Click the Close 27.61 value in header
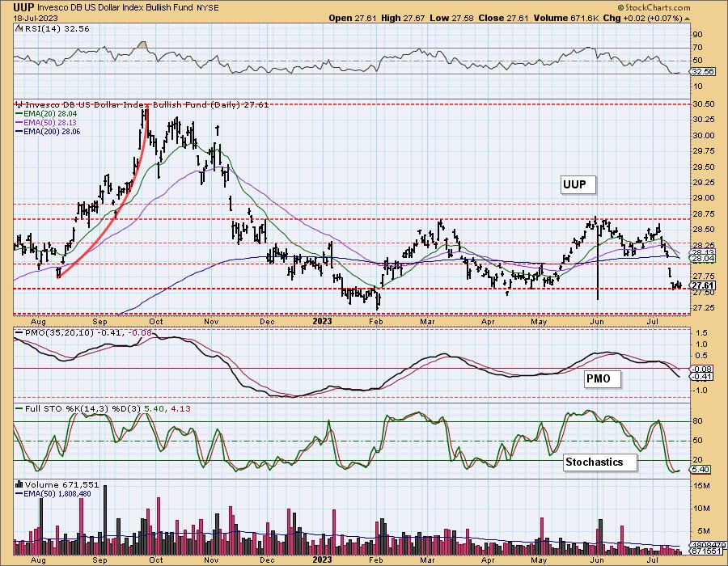Screen dimensions: 728x566 503,18
